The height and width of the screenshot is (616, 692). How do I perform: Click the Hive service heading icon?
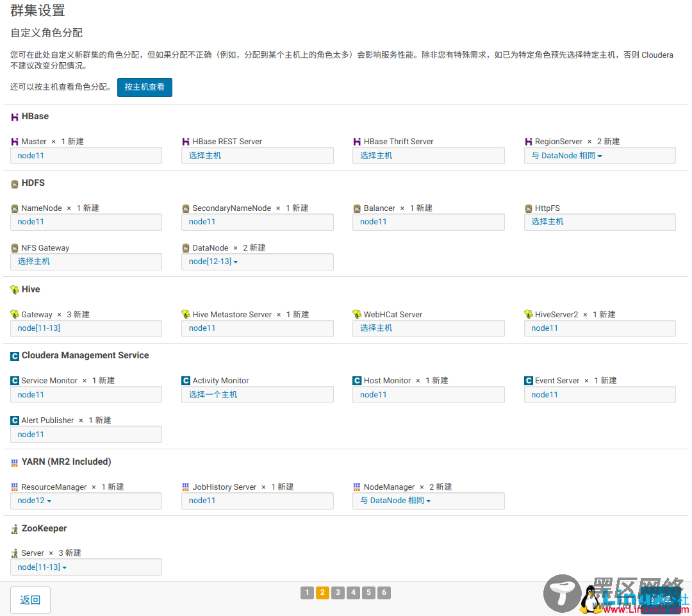(x=15, y=290)
